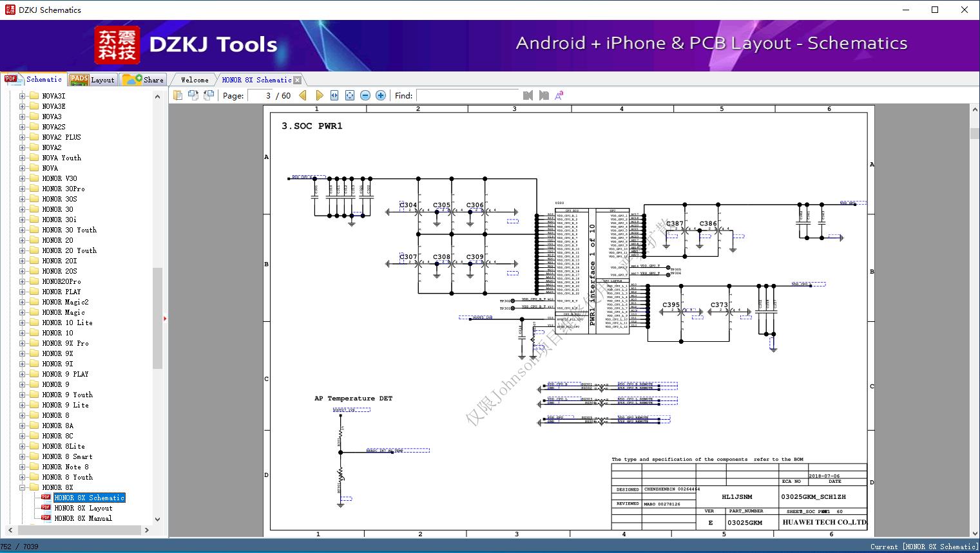Expand the HONOR 9X Pro folder
The image size is (980, 553).
click(x=23, y=343)
